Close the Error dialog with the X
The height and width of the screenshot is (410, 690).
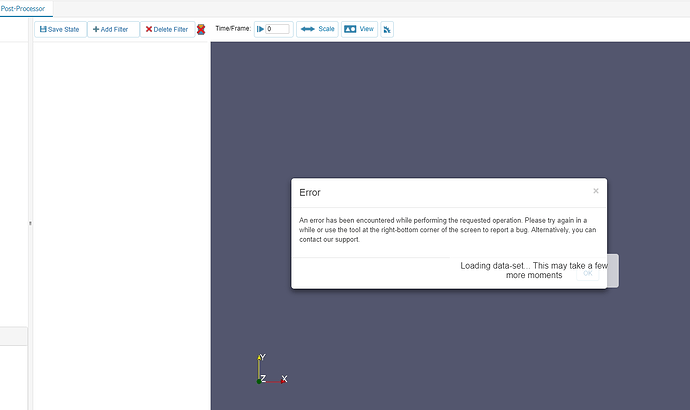(596, 191)
